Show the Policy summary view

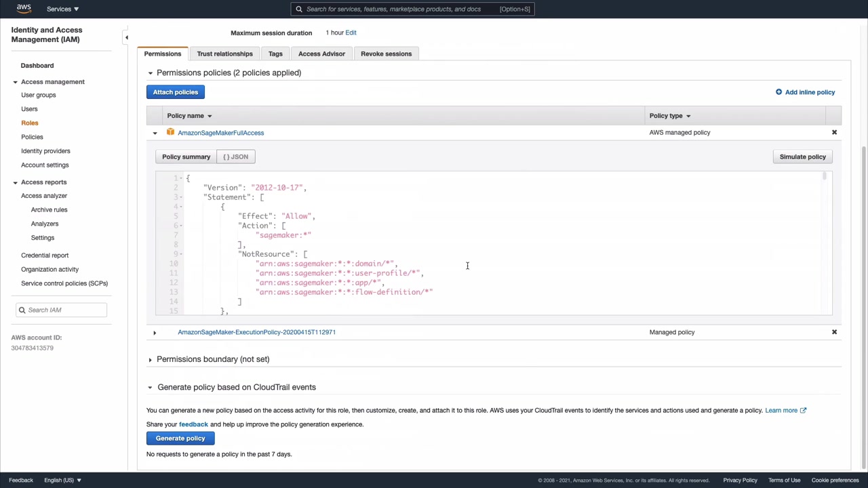[186, 157]
